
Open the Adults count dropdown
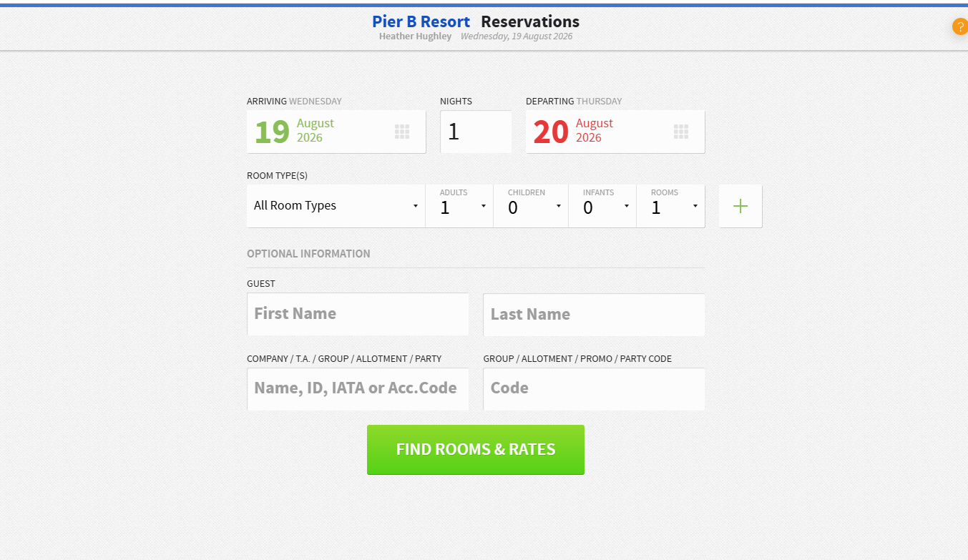(459, 206)
